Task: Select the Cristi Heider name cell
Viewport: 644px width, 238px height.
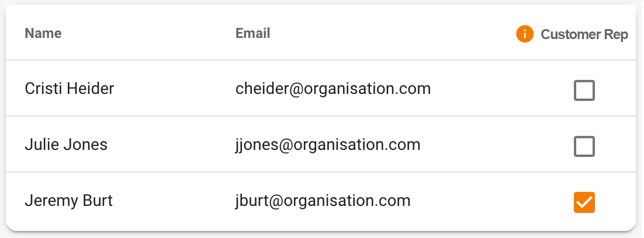Action: pyautogui.click(x=70, y=89)
